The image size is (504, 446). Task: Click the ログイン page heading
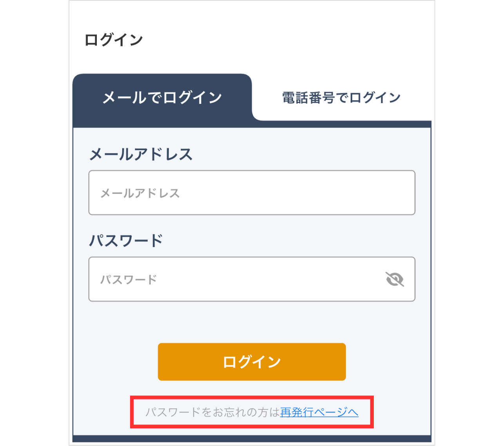114,40
